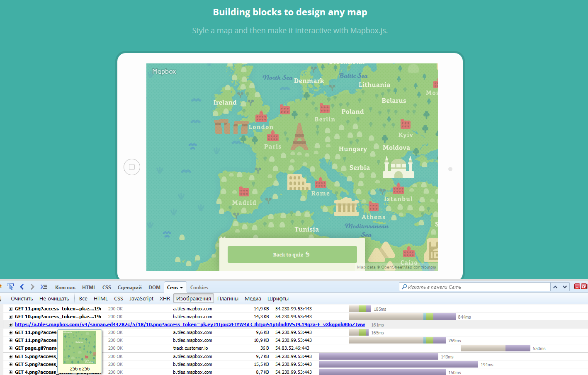This screenshot has width=588, height=375.
Task: Open the HTML panel tab next to 'Консоль'
Action: pyautogui.click(x=89, y=287)
